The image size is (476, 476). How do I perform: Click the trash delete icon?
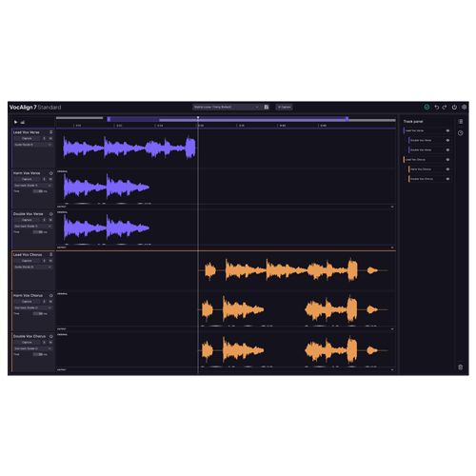(x=461, y=367)
